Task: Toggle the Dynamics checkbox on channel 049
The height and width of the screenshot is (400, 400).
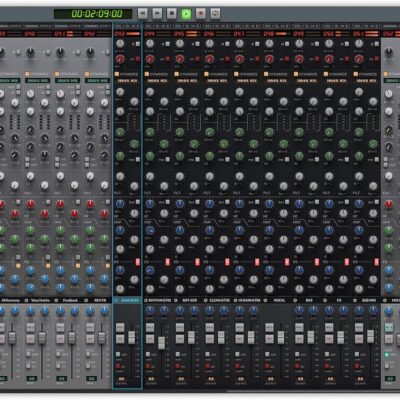Action: pos(296,74)
